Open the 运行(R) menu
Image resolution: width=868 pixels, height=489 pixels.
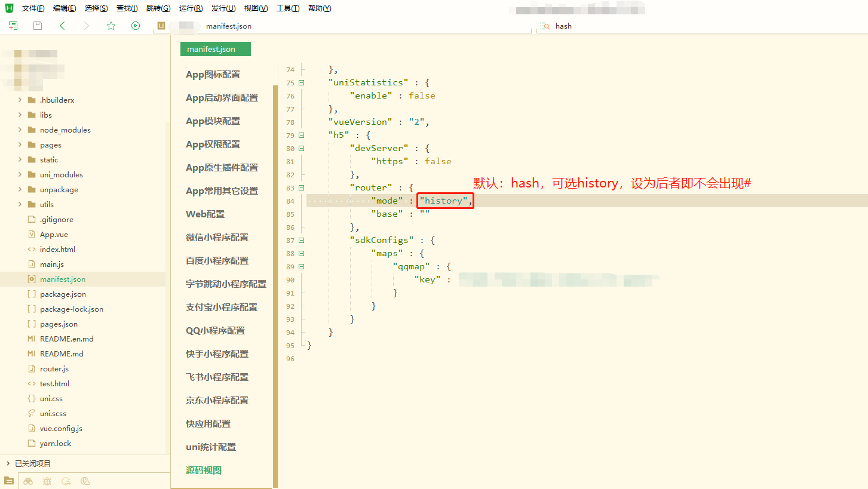pos(191,8)
